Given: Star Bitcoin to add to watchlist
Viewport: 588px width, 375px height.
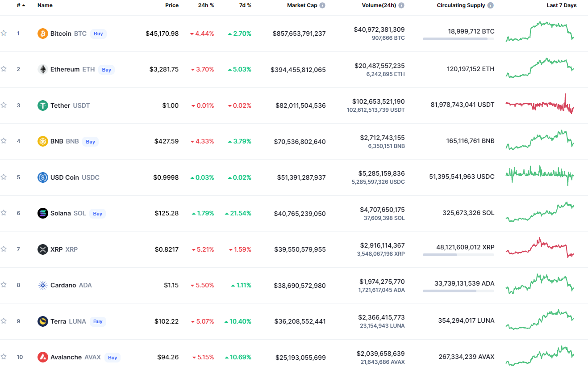Looking at the screenshot, I should 4,33.
